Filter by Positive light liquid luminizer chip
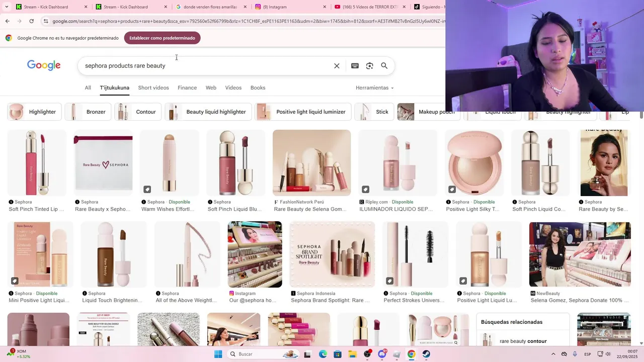The height and width of the screenshot is (362, 644). (303, 112)
